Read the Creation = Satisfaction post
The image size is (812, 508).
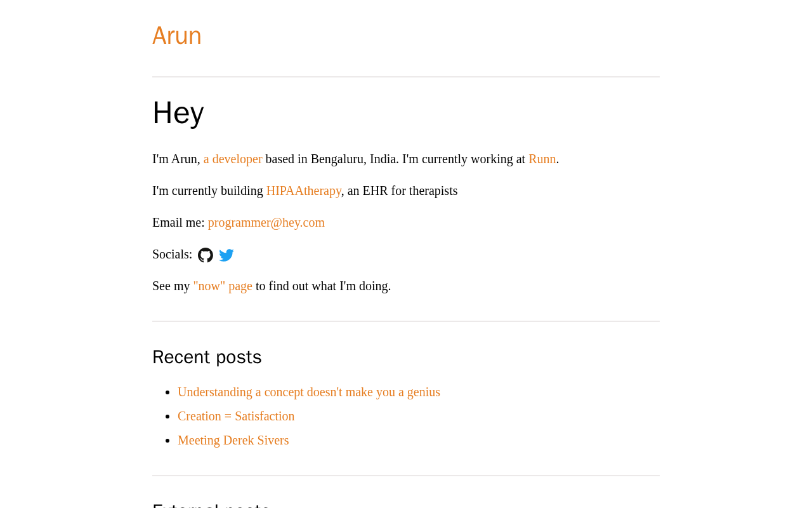coord(236,416)
